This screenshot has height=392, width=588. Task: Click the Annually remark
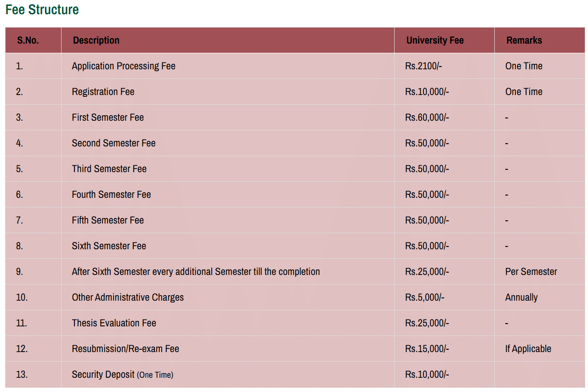coord(521,297)
